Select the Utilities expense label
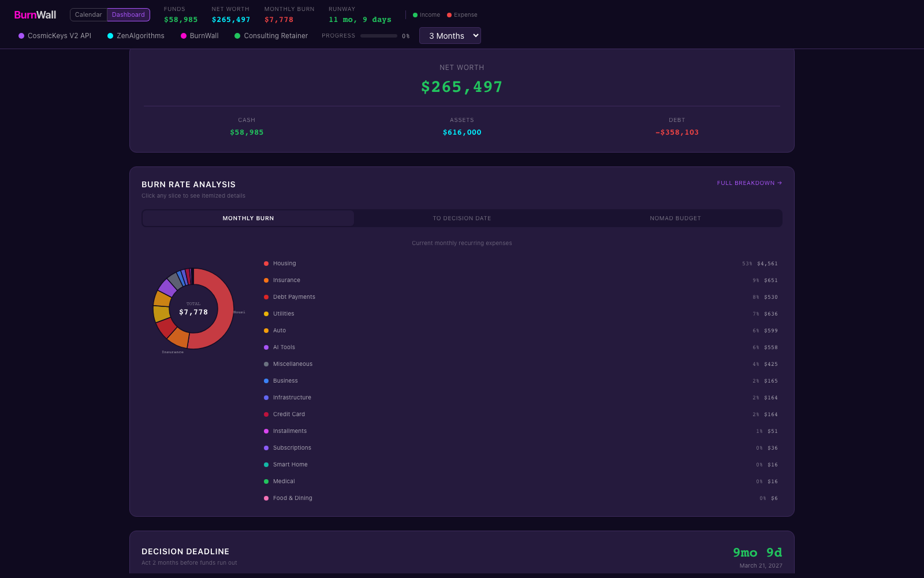The image size is (924, 578). point(284,314)
